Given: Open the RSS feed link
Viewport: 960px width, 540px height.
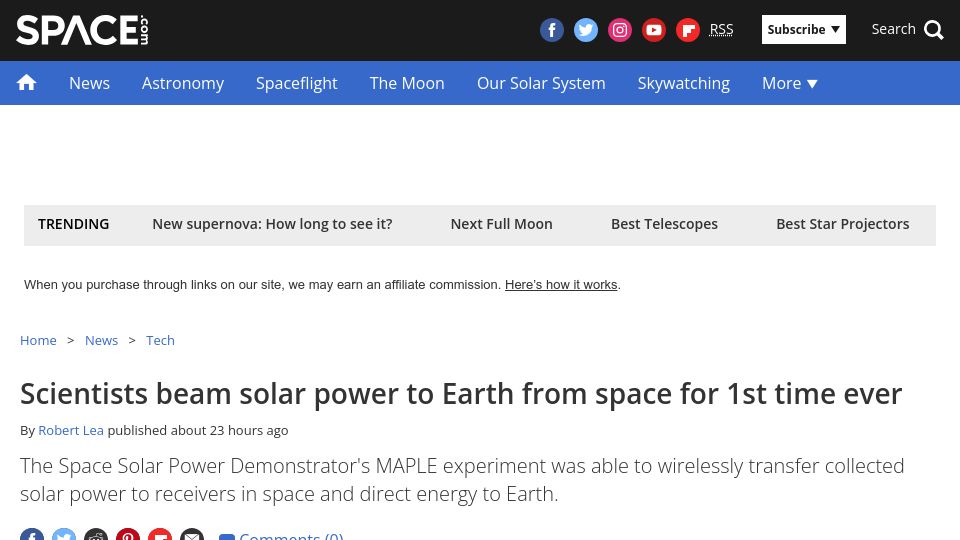Looking at the screenshot, I should point(721,29).
